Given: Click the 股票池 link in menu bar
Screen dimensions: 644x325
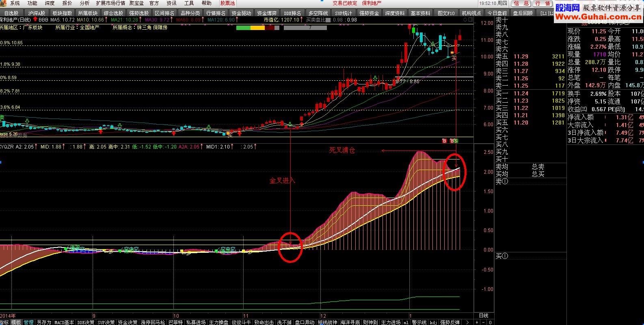Looking at the screenshot, I should coord(227,3).
